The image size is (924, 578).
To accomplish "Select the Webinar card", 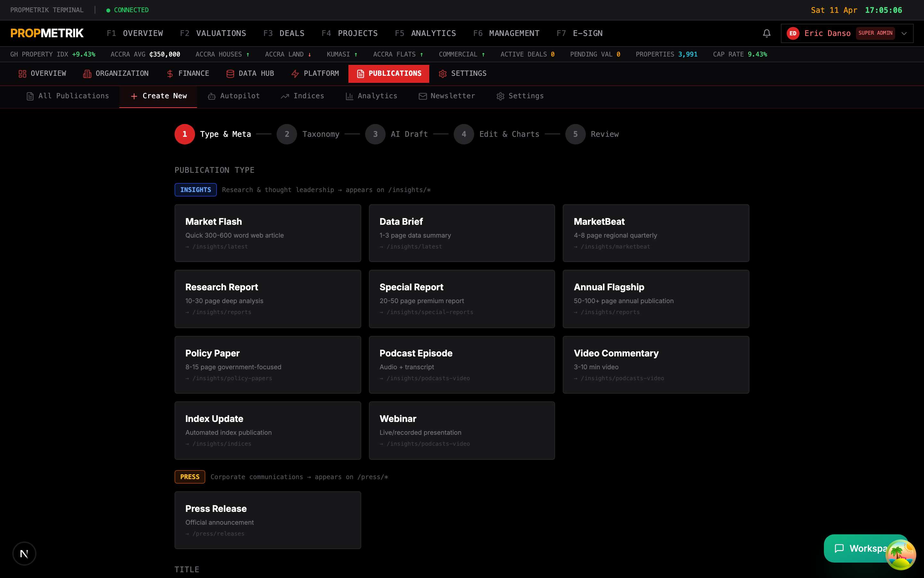I will pos(462,430).
